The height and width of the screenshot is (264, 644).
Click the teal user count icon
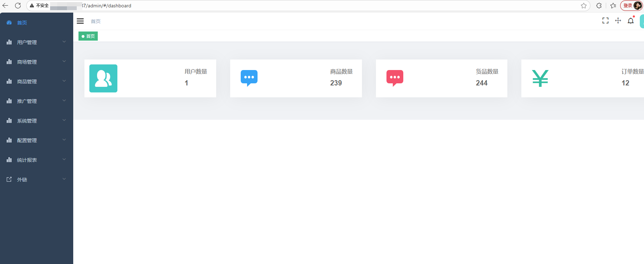tap(103, 78)
